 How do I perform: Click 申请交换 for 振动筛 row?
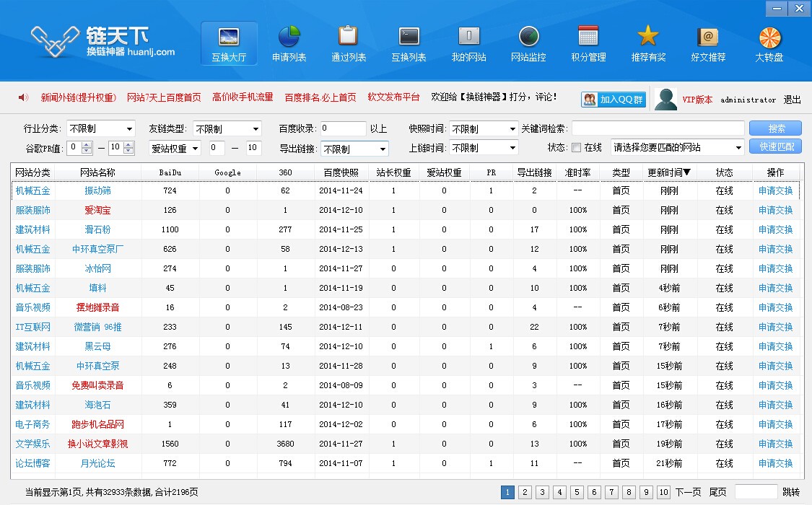pos(775,191)
